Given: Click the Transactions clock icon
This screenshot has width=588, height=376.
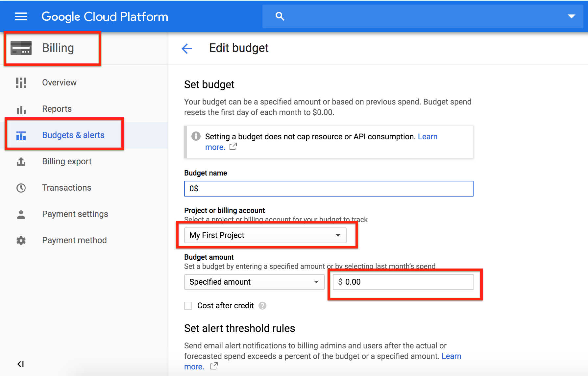Looking at the screenshot, I should pyautogui.click(x=21, y=188).
